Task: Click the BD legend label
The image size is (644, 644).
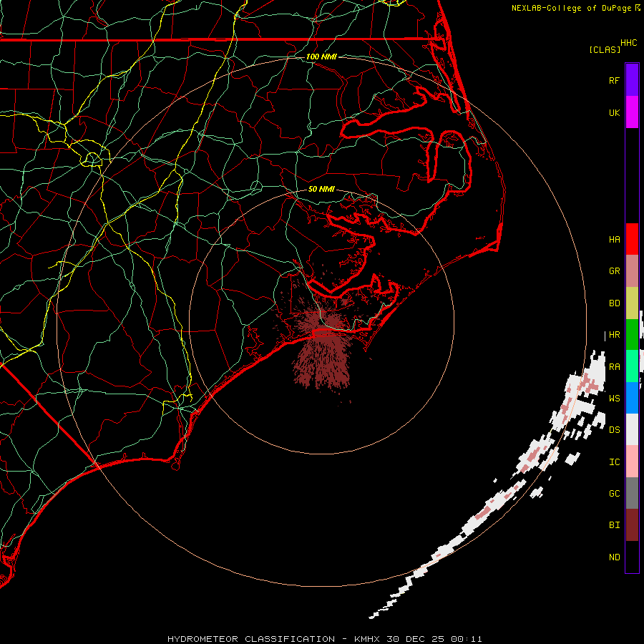Action: coord(615,303)
